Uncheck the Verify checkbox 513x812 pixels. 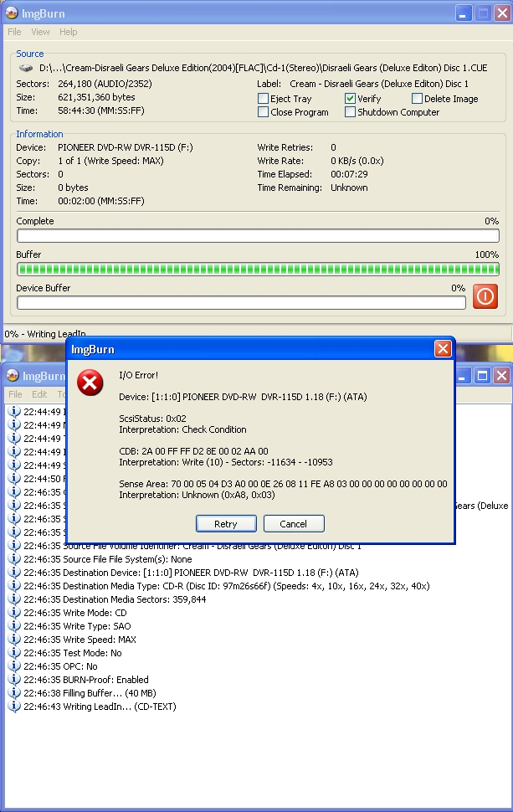click(350, 99)
